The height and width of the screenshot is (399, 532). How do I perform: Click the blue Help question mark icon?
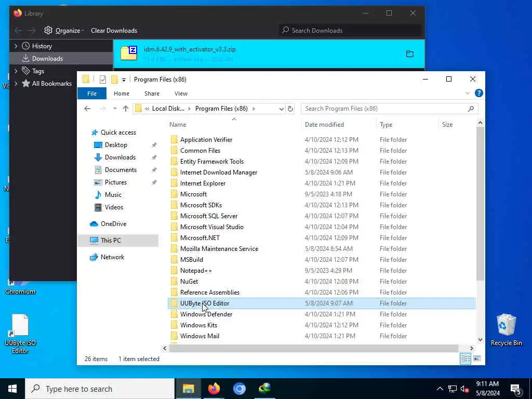pos(478,93)
